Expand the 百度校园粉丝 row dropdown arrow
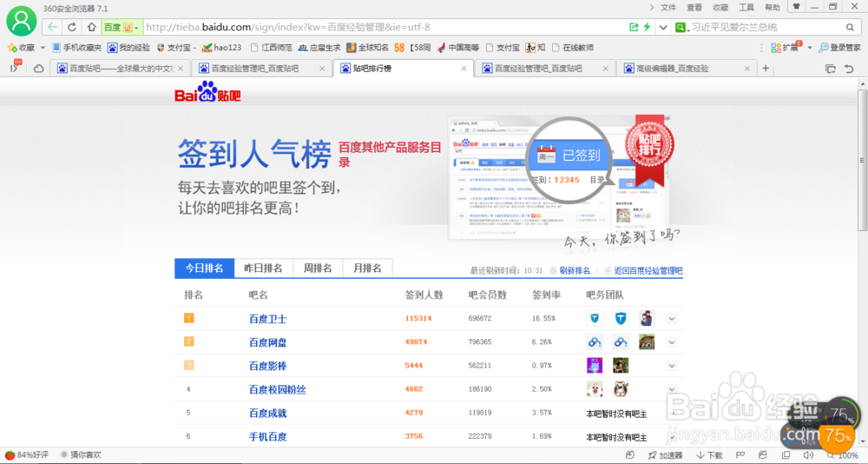 coord(672,389)
